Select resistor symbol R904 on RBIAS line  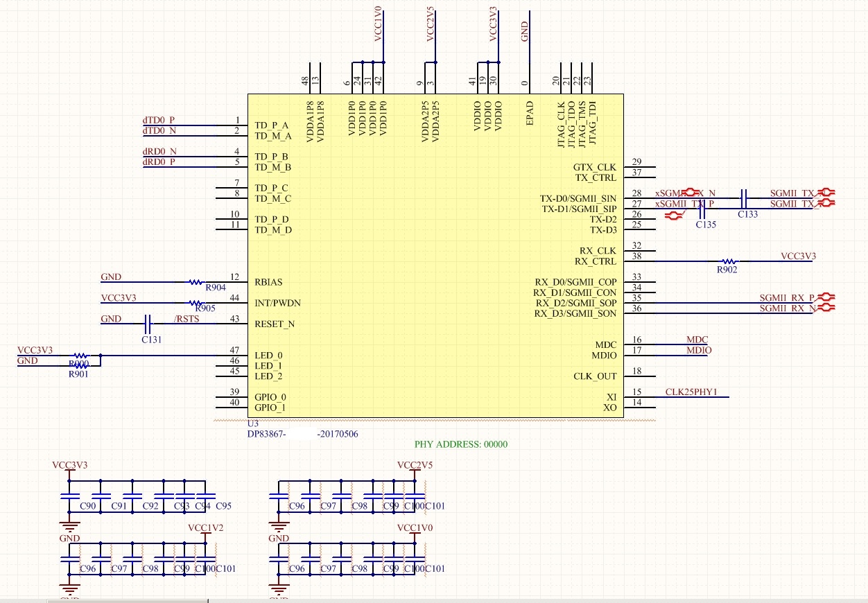click(196, 282)
